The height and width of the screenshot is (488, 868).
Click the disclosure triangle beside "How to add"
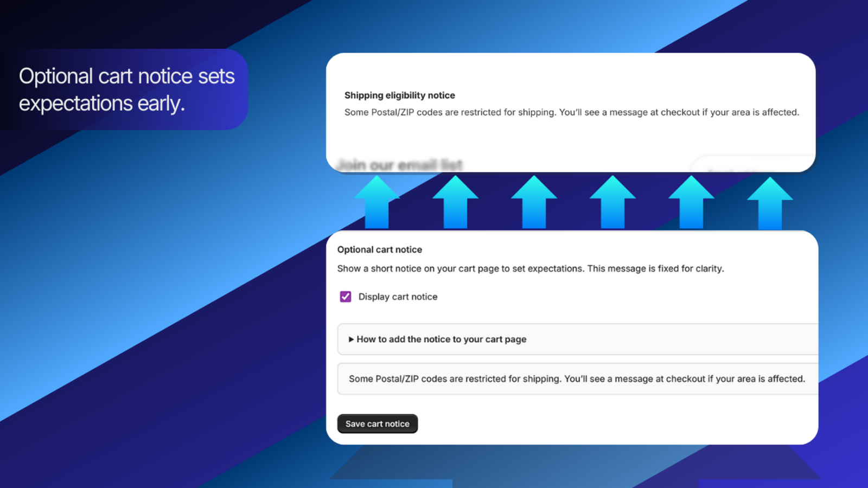coord(351,339)
